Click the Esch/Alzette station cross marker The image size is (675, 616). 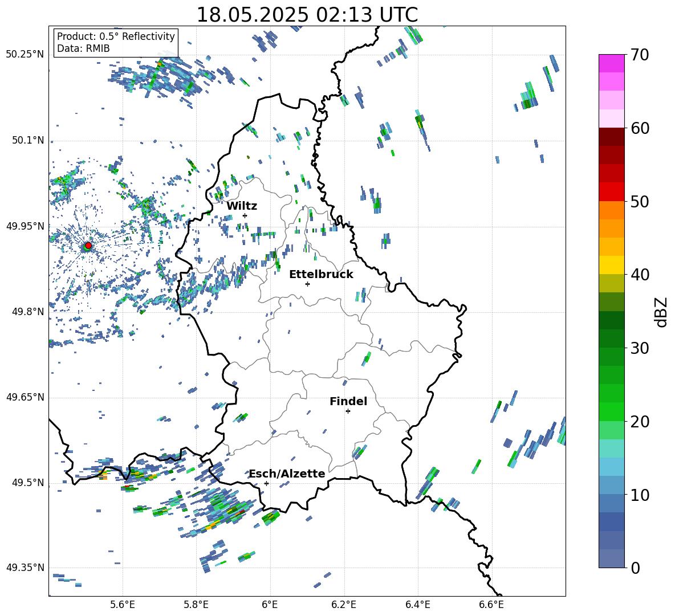click(266, 483)
